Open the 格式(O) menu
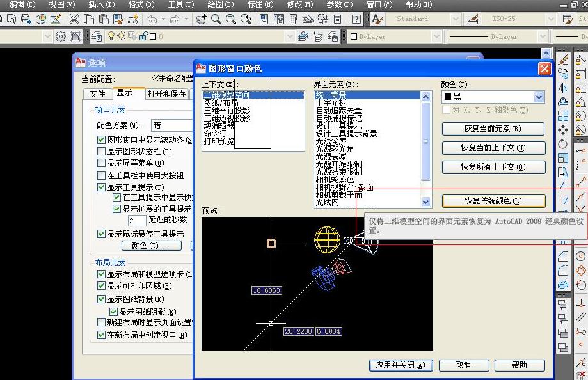588x380 pixels. pyautogui.click(x=141, y=4)
